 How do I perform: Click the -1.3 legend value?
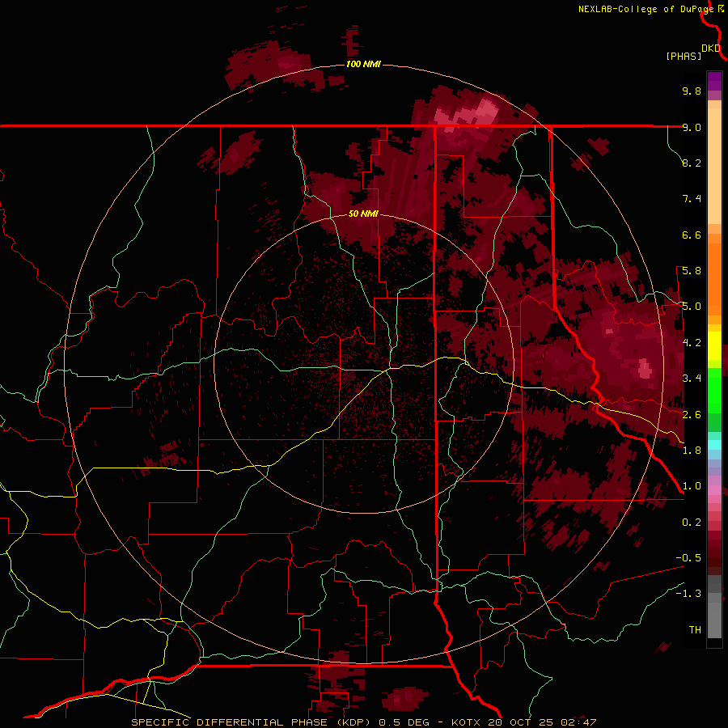[688, 594]
